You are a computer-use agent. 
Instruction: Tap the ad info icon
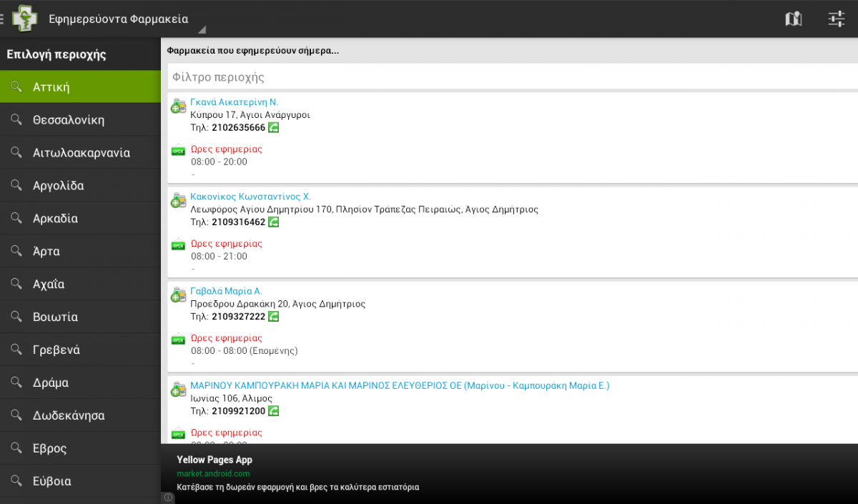(x=168, y=498)
